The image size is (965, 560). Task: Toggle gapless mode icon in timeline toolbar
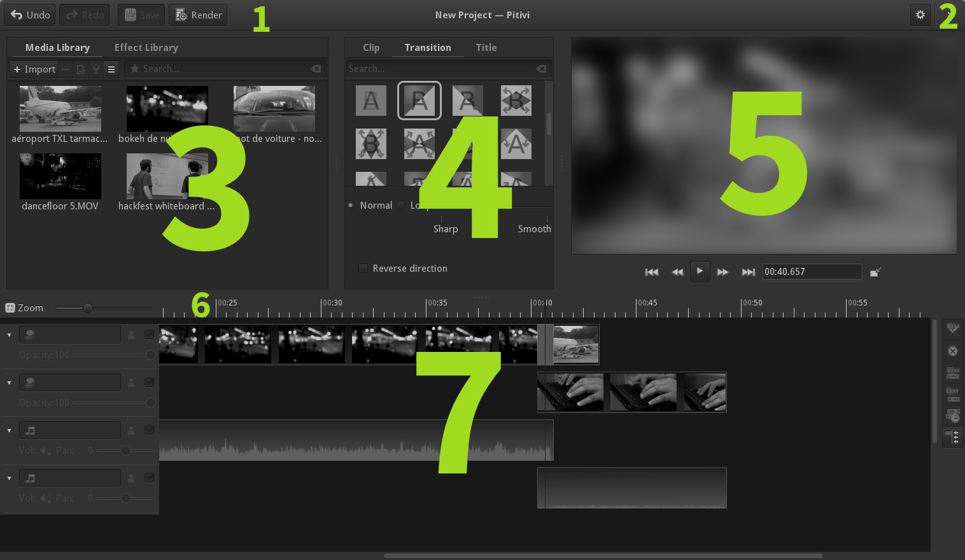952,437
